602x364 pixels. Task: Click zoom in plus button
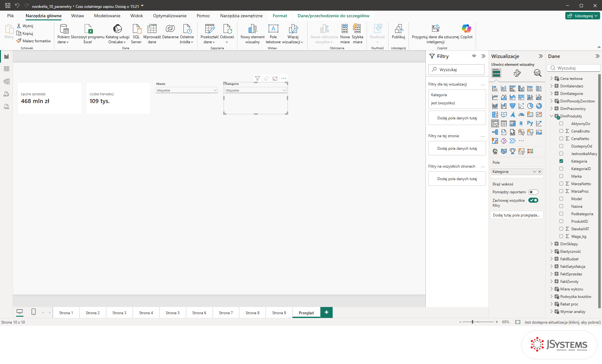pyautogui.click(x=497, y=322)
